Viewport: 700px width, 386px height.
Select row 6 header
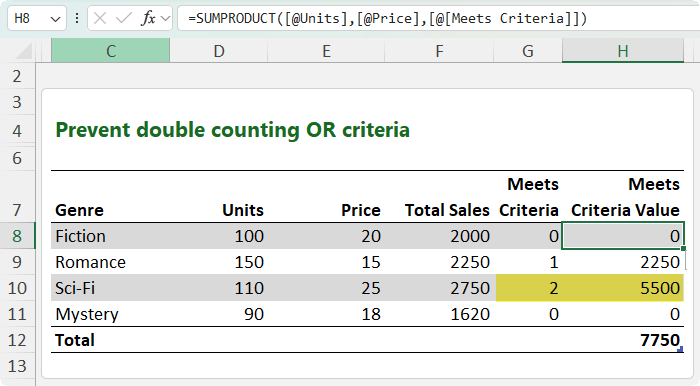(x=17, y=158)
